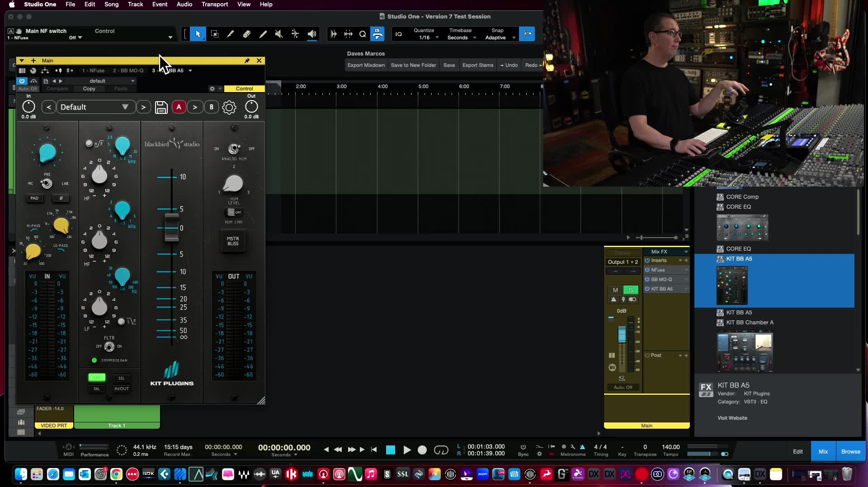The width and height of the screenshot is (868, 487).
Task: Toggle the PAD button
Action: tap(34, 198)
